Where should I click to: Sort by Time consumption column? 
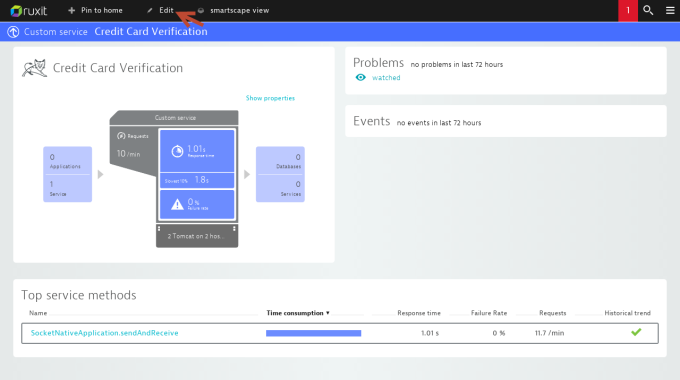pos(298,313)
